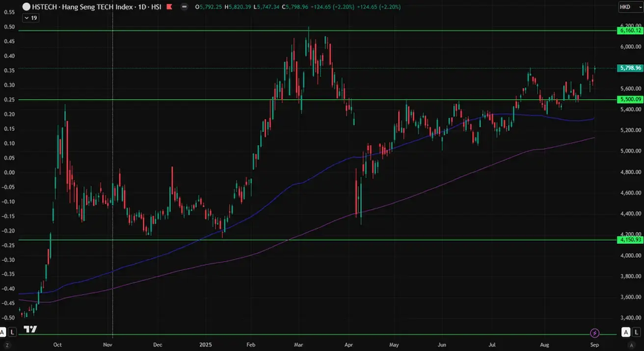Click the 0.30 label on the left axis
This screenshot has height=351, width=644.
pyautogui.click(x=9, y=85)
